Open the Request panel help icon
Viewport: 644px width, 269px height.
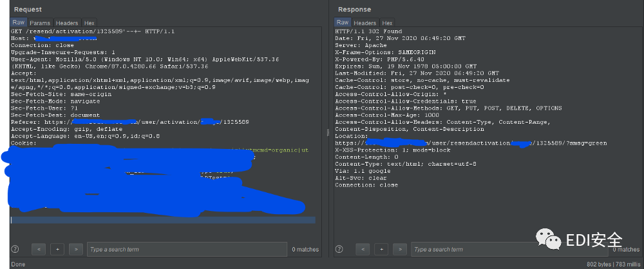click(x=15, y=249)
